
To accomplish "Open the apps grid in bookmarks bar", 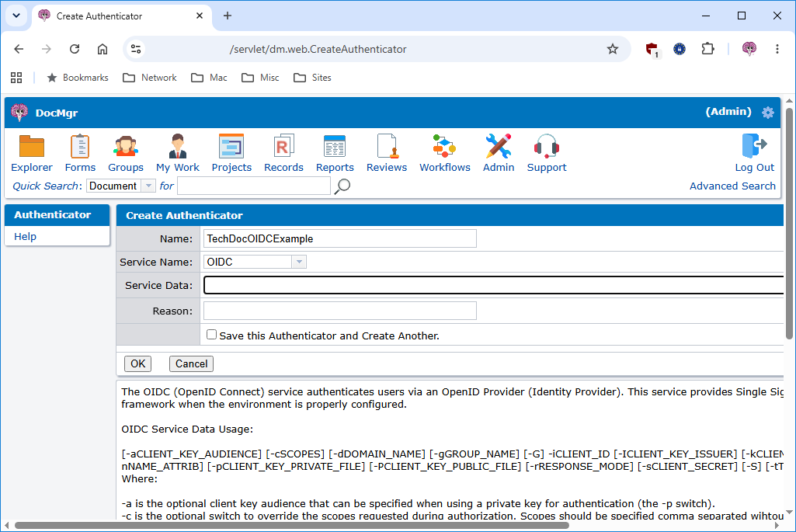I will pyautogui.click(x=16, y=78).
